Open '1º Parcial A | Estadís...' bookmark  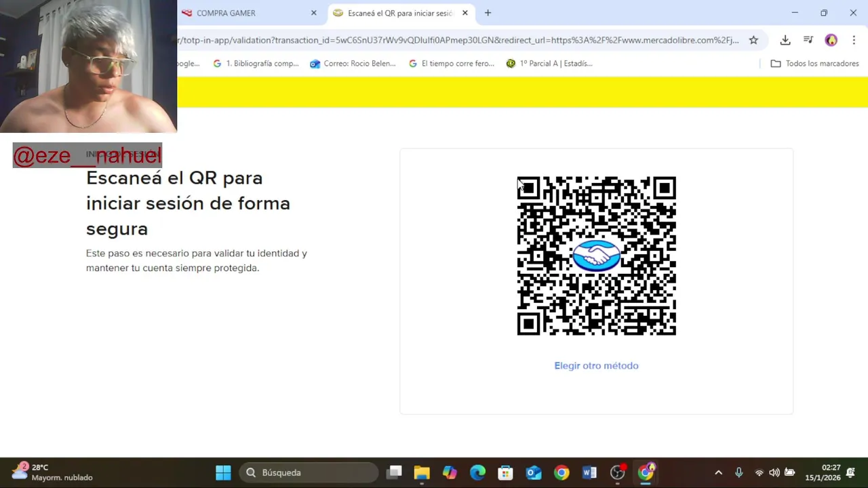549,63
